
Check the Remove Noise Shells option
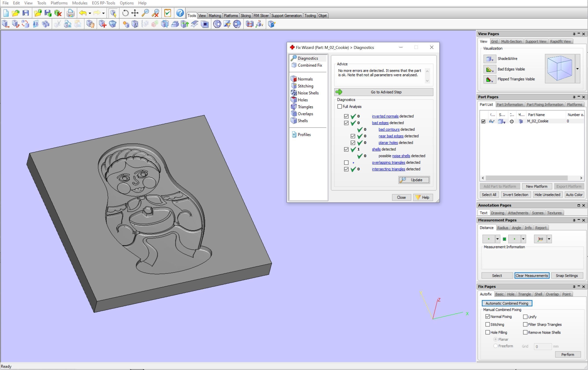point(525,332)
